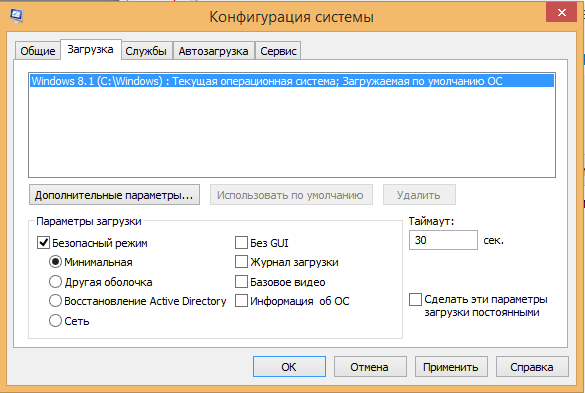Select the Windows 8.1 boot entry
This screenshot has height=393, width=585.
(x=292, y=81)
